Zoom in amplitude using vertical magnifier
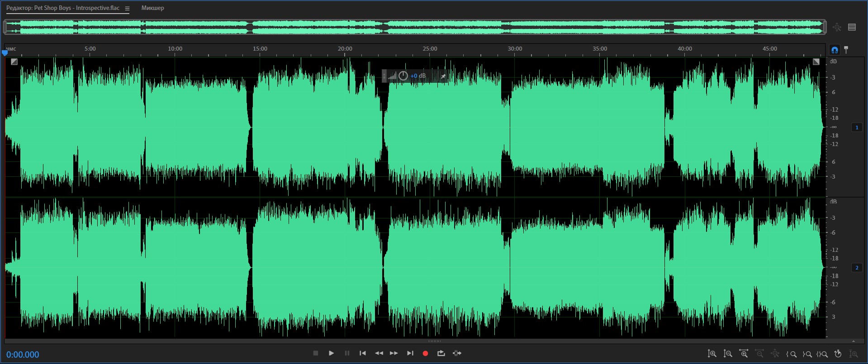 click(x=712, y=354)
